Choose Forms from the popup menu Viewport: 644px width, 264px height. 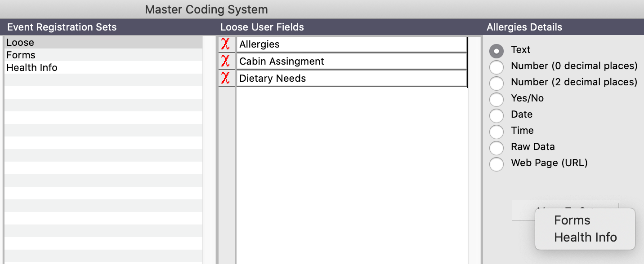[572, 220]
